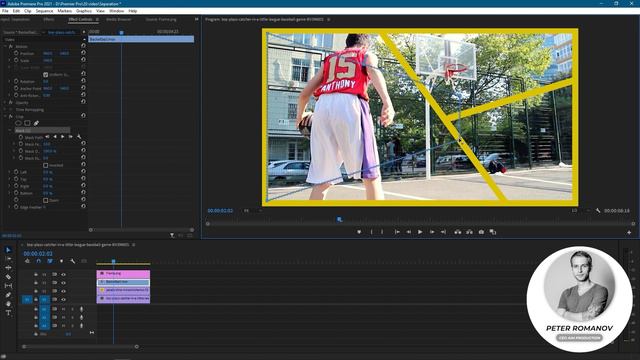Select the Ripple Edit tool

pyautogui.click(x=8, y=268)
